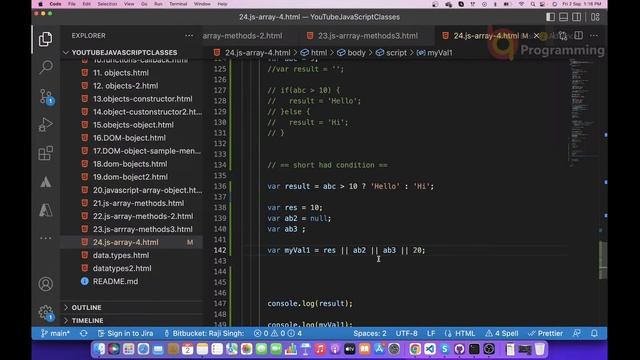Open Trash in the Dock

[540, 349]
